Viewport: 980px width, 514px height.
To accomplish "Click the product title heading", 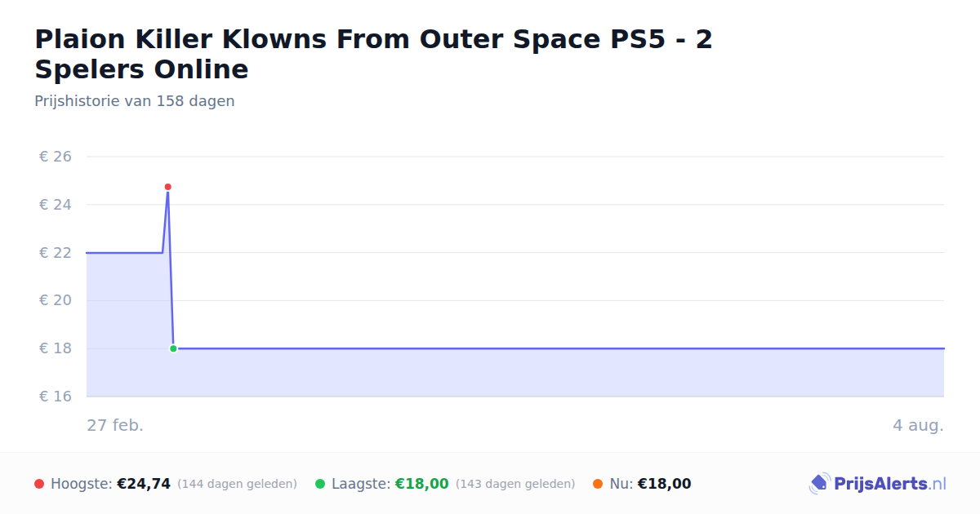I will [373, 54].
